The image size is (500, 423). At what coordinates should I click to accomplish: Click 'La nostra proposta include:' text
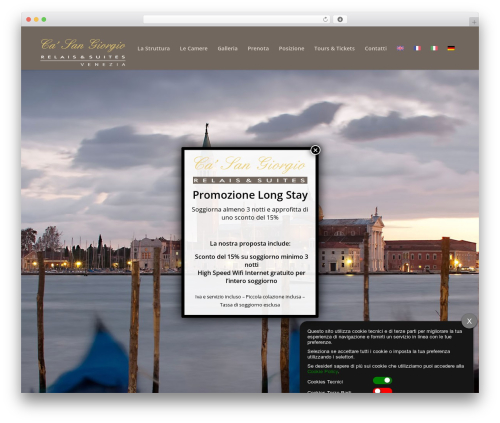tap(250, 244)
